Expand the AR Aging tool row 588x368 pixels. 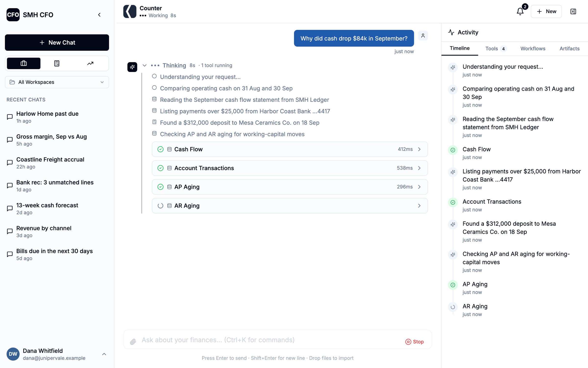[290, 206]
